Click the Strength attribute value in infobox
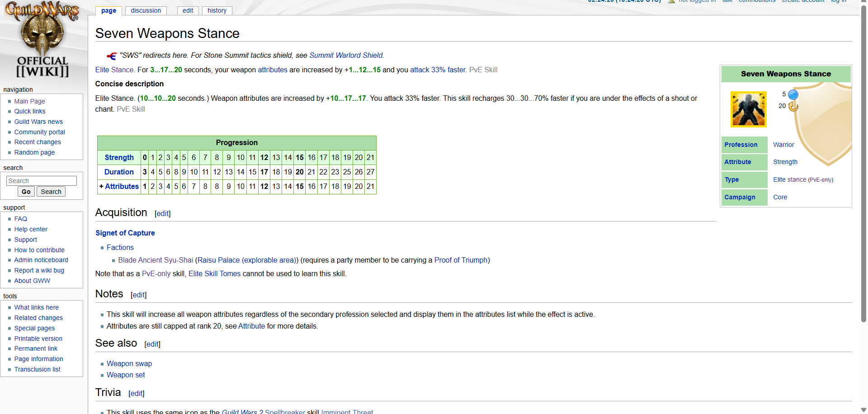Image resolution: width=868 pixels, height=414 pixels. click(785, 162)
